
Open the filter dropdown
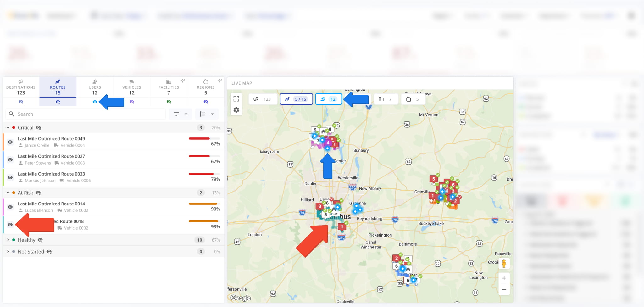(180, 114)
